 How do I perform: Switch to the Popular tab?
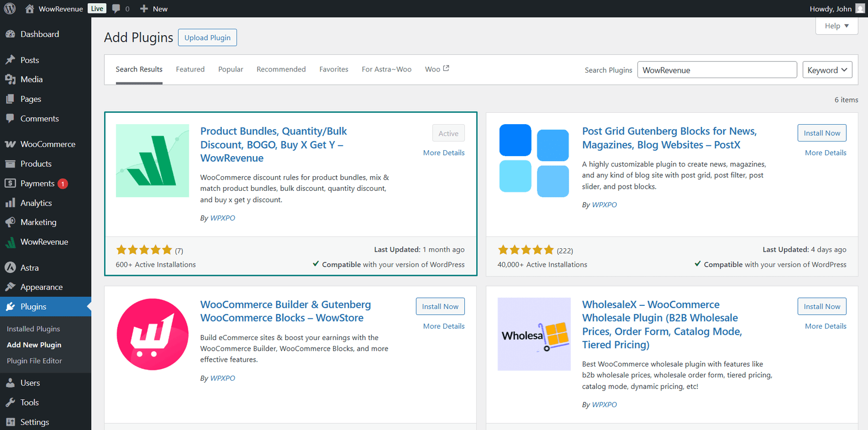pyautogui.click(x=231, y=69)
